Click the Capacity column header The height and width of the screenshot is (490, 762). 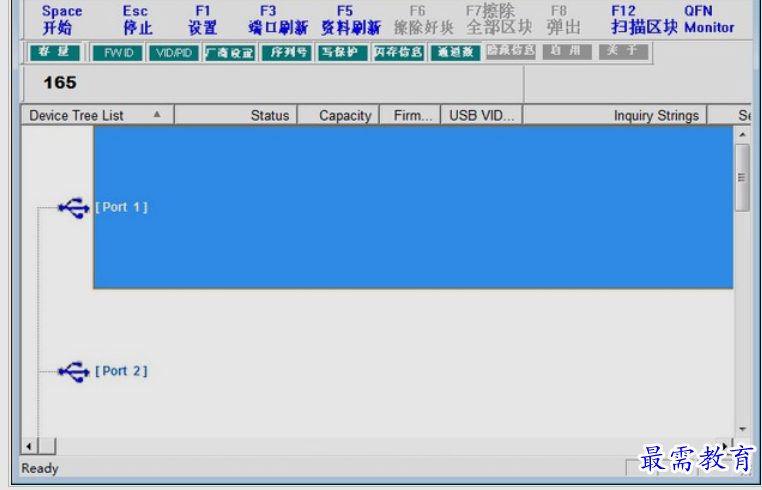(x=338, y=115)
